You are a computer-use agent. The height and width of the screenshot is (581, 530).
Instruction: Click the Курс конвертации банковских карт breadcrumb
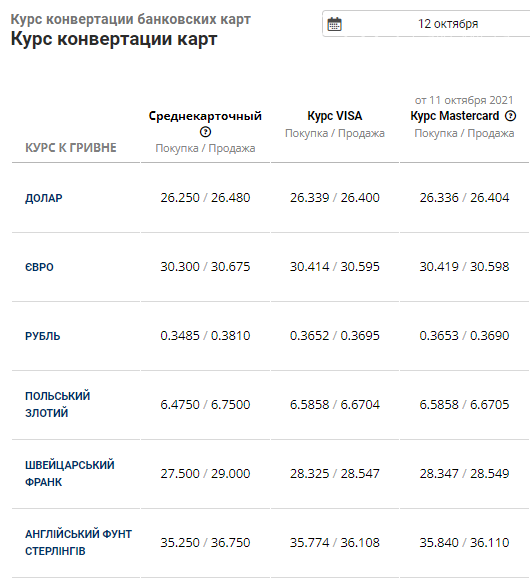point(130,19)
